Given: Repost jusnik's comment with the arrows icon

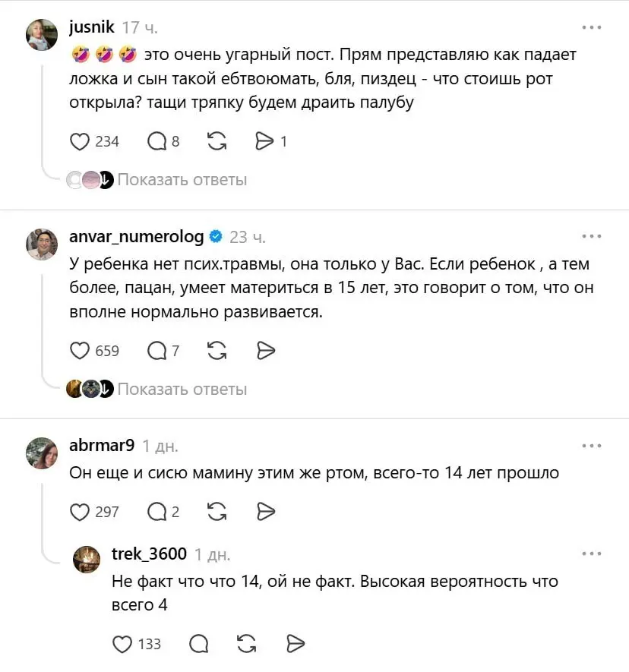Looking at the screenshot, I should click(217, 141).
